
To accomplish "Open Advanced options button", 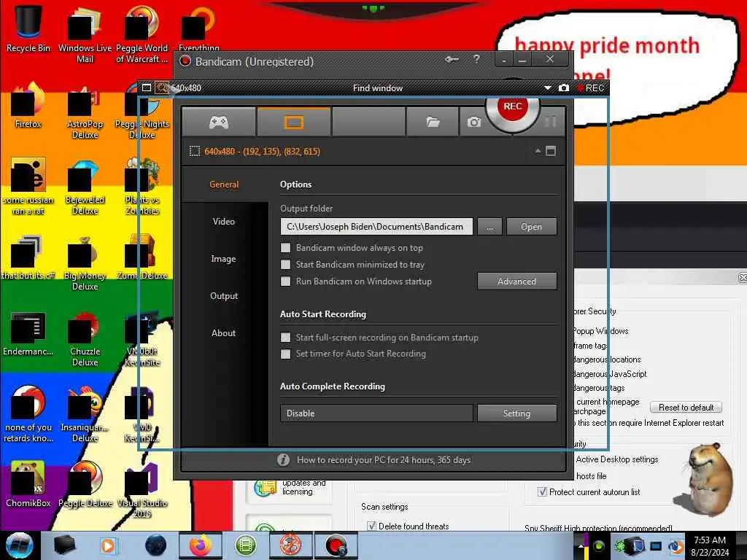I will (x=517, y=281).
